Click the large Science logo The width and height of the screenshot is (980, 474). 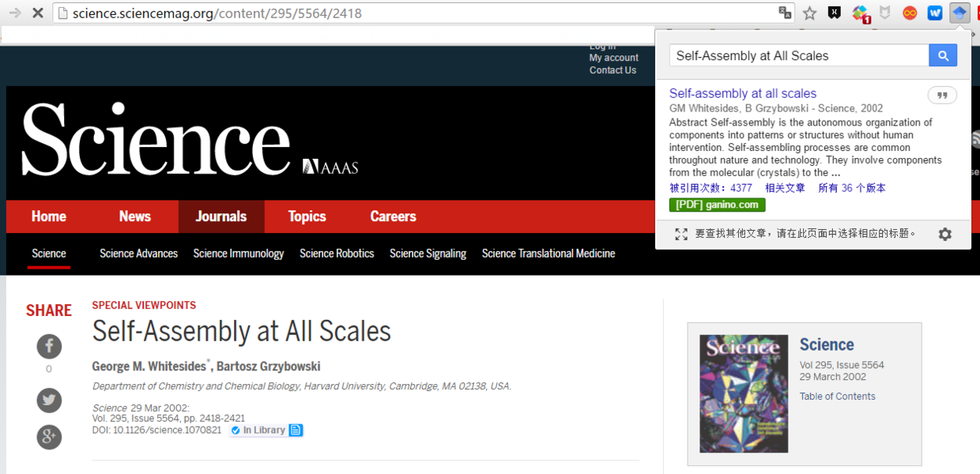155,141
